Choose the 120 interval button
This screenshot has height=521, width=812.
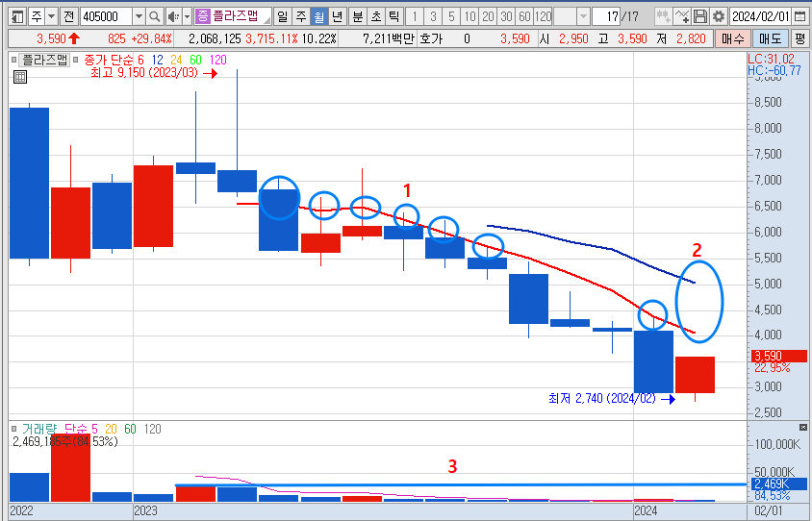tap(544, 16)
